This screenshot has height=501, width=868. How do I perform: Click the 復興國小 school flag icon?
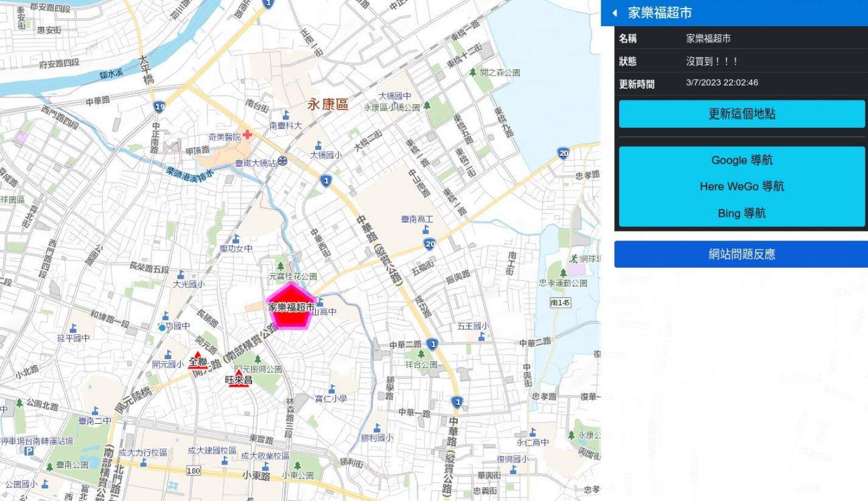click(513, 469)
